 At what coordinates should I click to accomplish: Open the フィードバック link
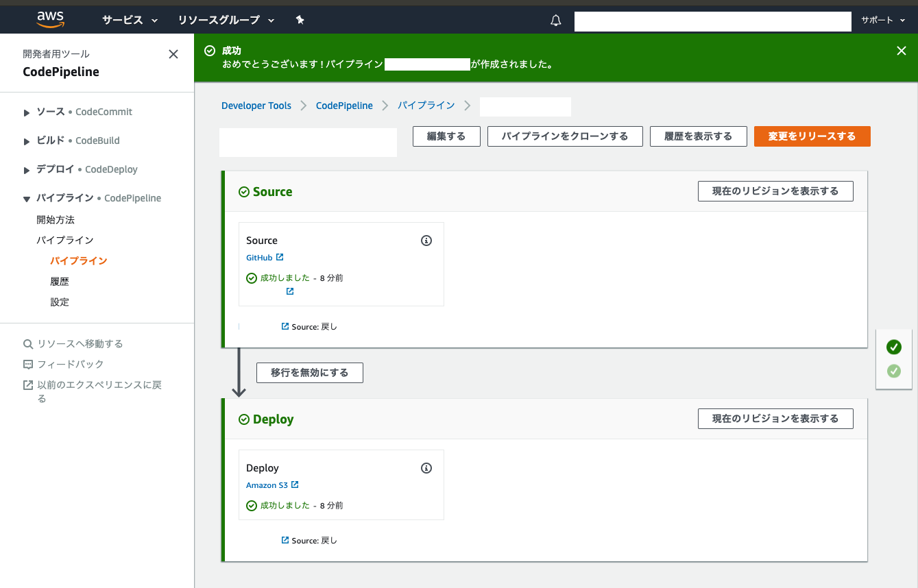(71, 365)
